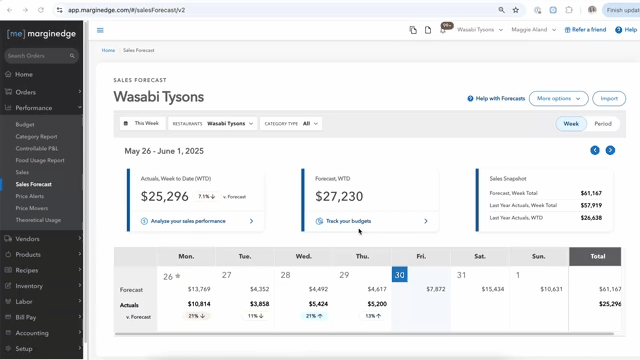Viewport: 640px width, 360px height.
Task: Click the search magnifier in Search Orders
Action: point(72,56)
